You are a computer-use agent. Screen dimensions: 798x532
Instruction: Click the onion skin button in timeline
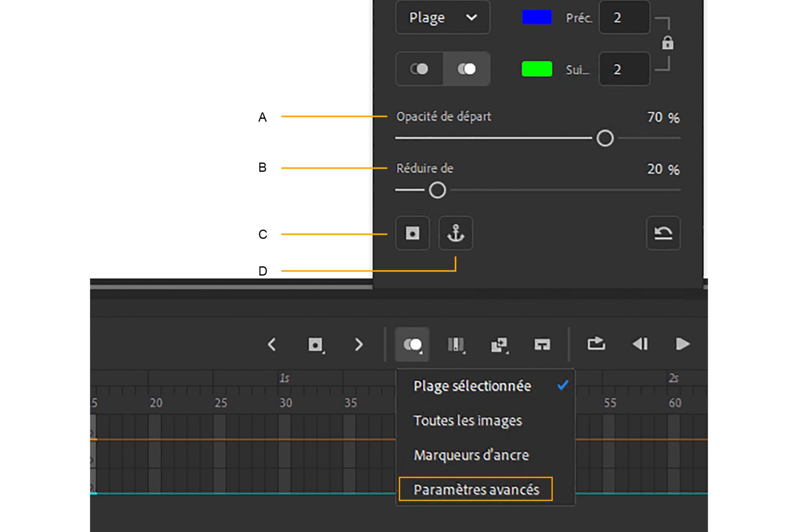412,344
